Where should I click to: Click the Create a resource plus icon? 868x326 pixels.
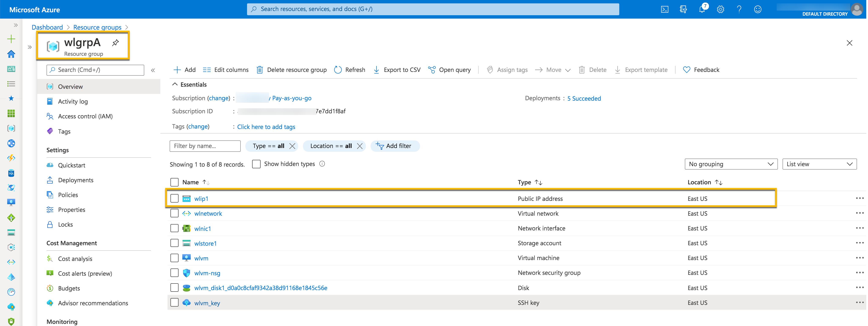[x=11, y=39]
